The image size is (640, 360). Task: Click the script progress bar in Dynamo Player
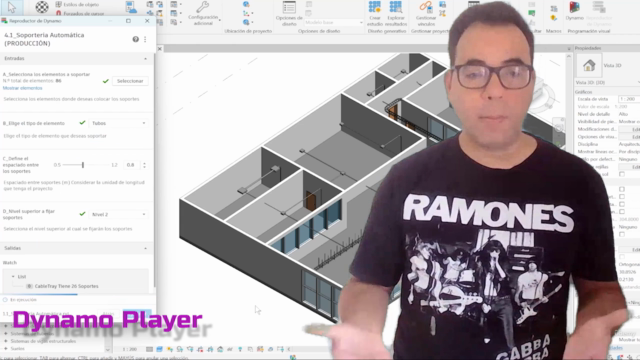pos(78,294)
